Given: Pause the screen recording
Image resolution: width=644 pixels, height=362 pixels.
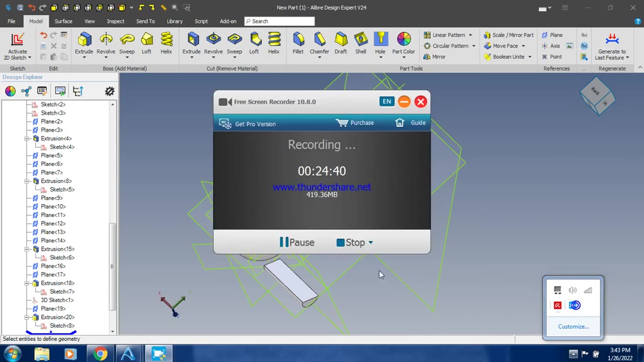Looking at the screenshot, I should click(x=297, y=242).
